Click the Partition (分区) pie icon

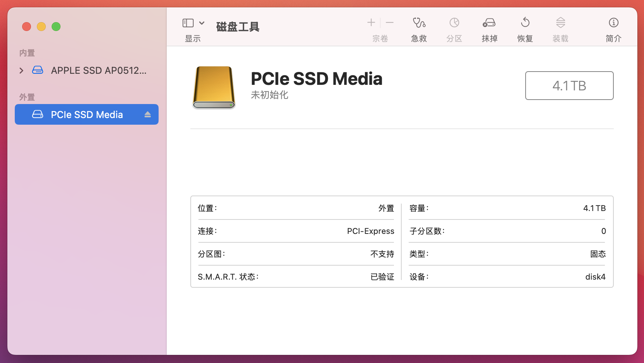click(x=454, y=23)
